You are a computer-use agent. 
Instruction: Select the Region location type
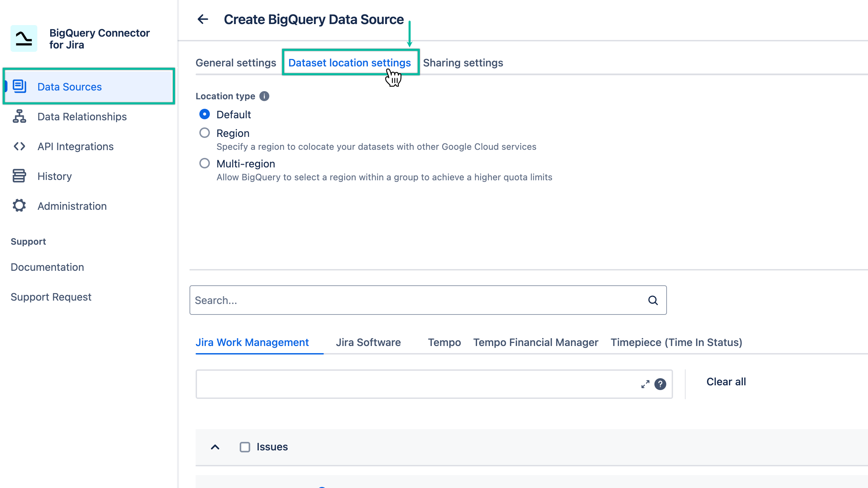click(x=204, y=133)
